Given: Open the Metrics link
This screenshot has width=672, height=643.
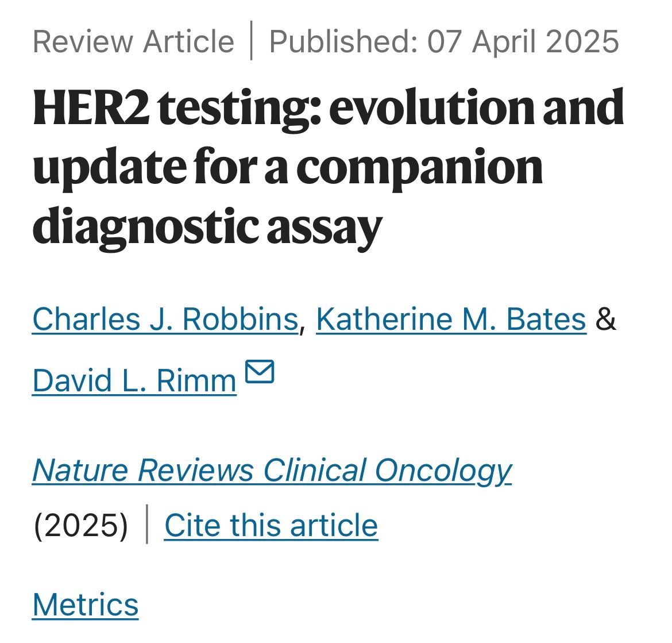Looking at the screenshot, I should [86, 605].
